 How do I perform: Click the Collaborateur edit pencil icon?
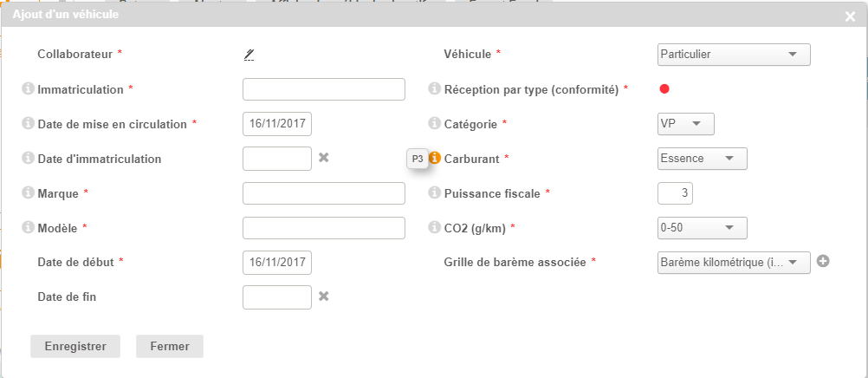click(x=249, y=55)
